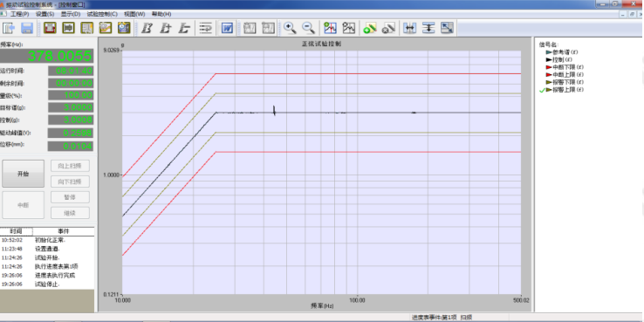Click the magnifier zoom-in icon
This screenshot has height=322, width=644.
click(x=291, y=28)
